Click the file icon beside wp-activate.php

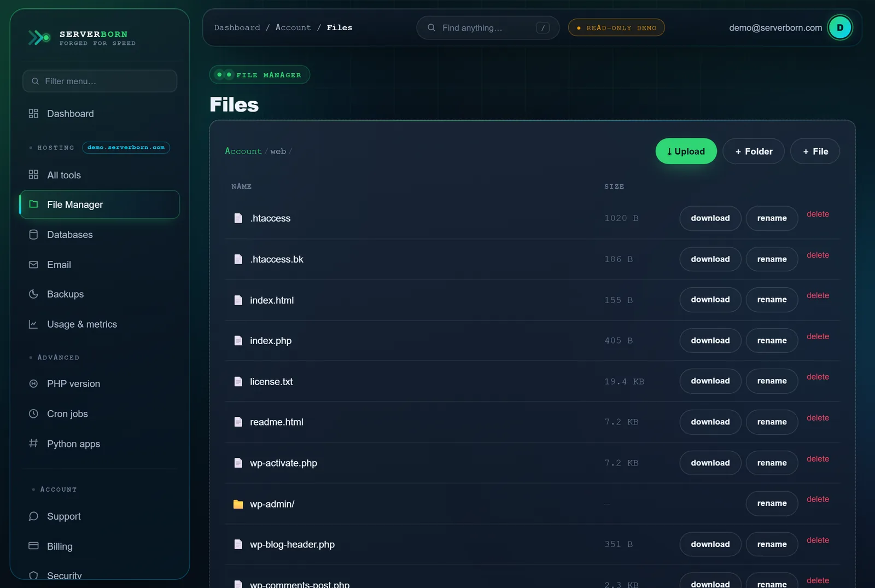[x=238, y=463]
